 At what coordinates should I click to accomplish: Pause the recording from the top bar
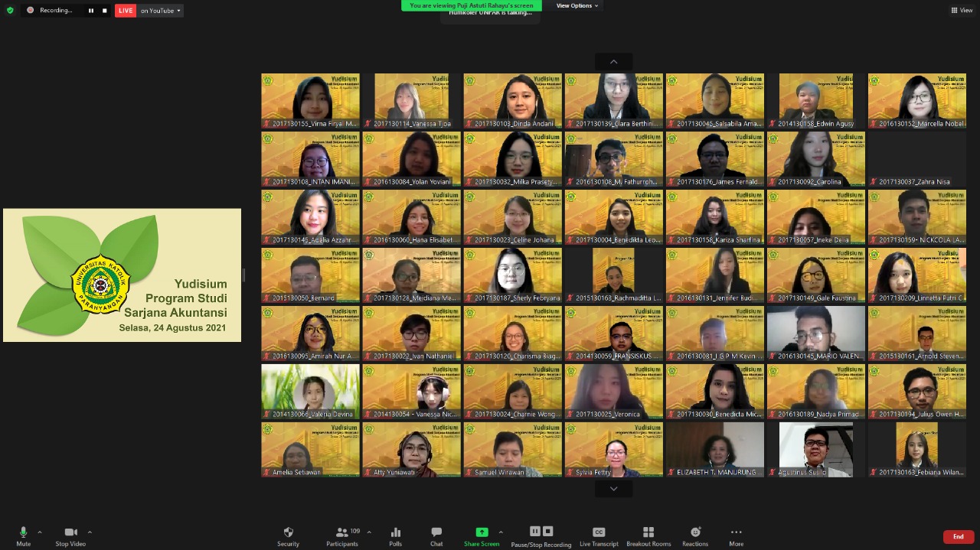pos(90,11)
